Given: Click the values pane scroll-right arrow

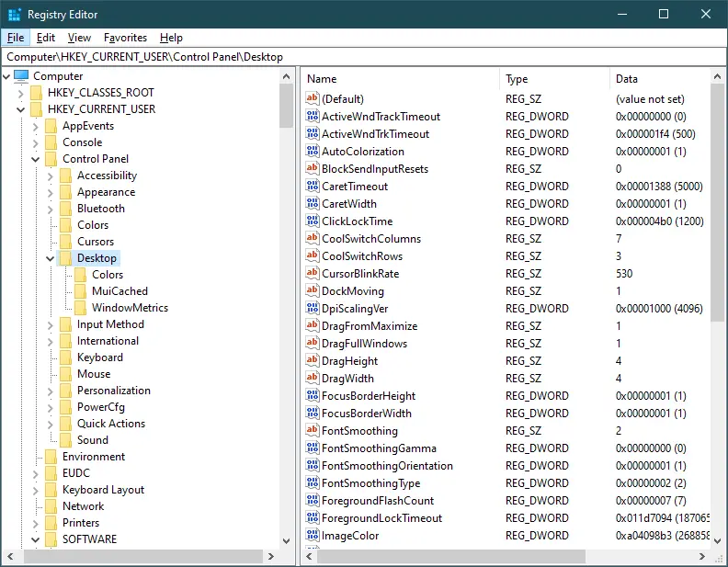Looking at the screenshot, I should tap(702, 556).
